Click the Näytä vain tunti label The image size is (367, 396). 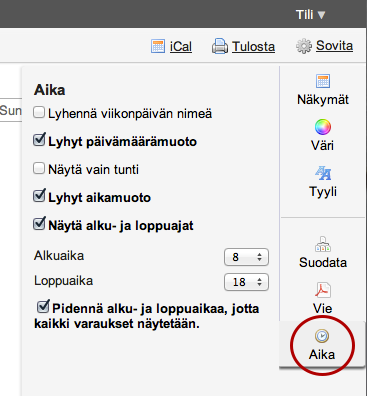[x=93, y=170]
